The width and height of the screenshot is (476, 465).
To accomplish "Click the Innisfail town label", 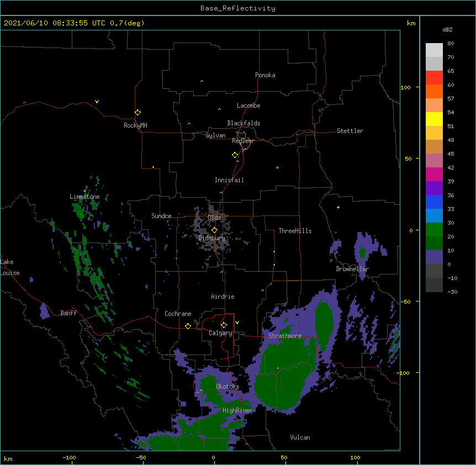I will (229, 180).
